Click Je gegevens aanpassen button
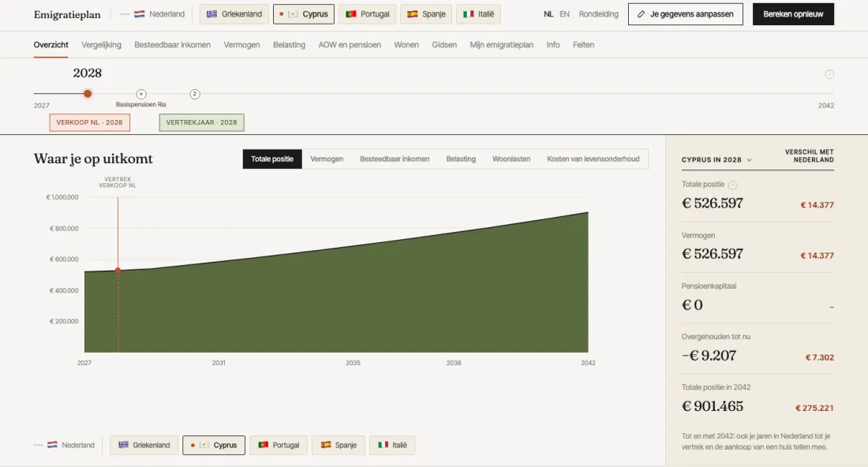868x467 pixels. click(685, 14)
